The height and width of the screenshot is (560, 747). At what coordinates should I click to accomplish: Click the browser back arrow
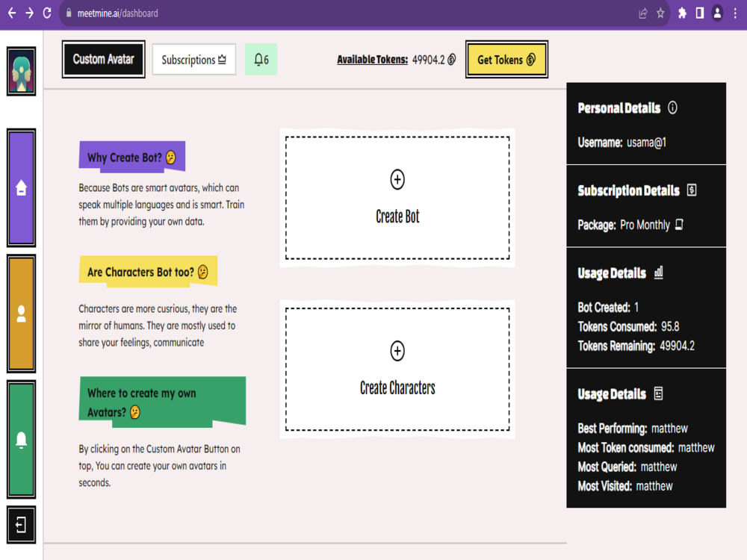(12, 13)
